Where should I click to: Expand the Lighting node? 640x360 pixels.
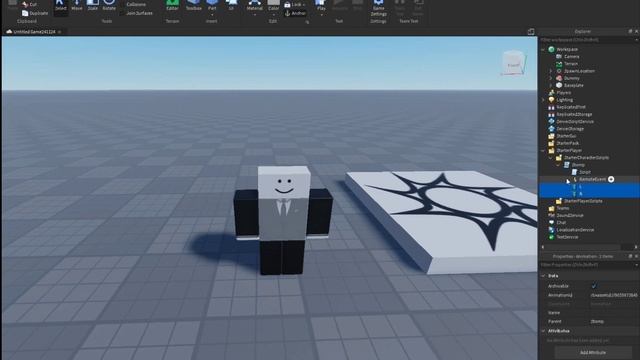point(543,100)
